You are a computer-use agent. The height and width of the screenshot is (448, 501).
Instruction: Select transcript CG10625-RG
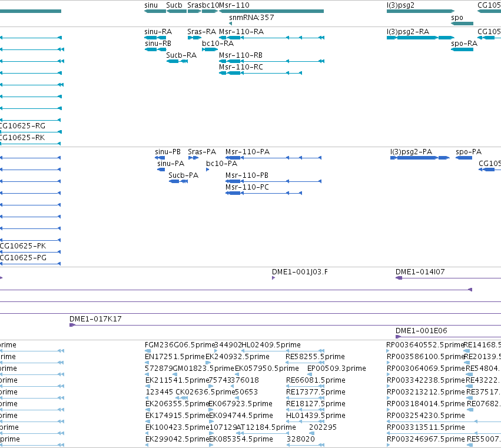22,126
